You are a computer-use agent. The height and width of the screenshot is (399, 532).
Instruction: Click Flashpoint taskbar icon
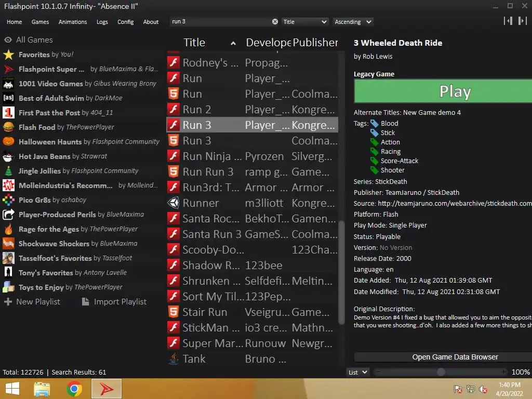(x=106, y=389)
